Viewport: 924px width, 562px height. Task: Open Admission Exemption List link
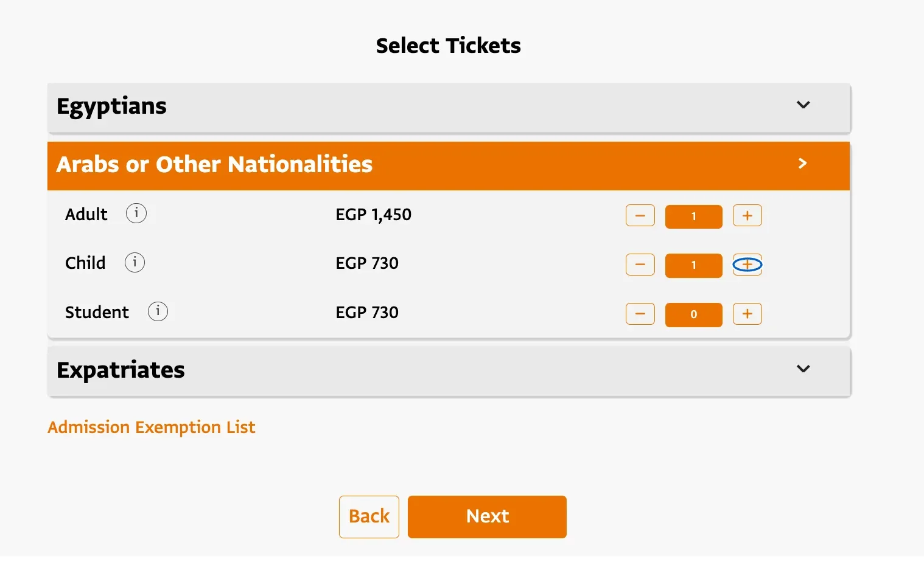[152, 428]
